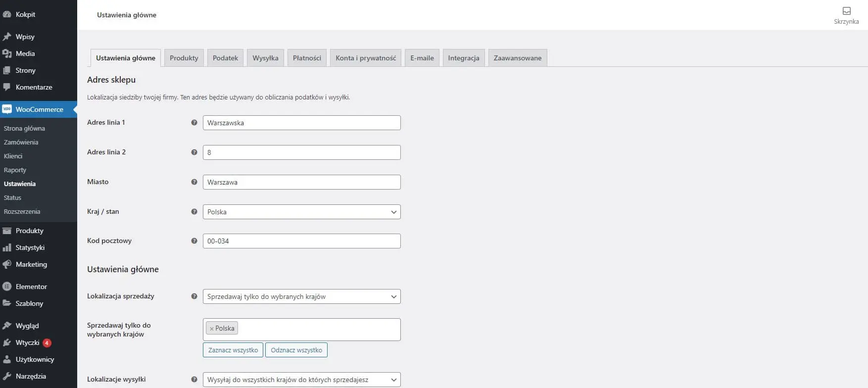Open the Kraj / stan dropdown
The height and width of the screenshot is (388, 868).
coord(301,212)
